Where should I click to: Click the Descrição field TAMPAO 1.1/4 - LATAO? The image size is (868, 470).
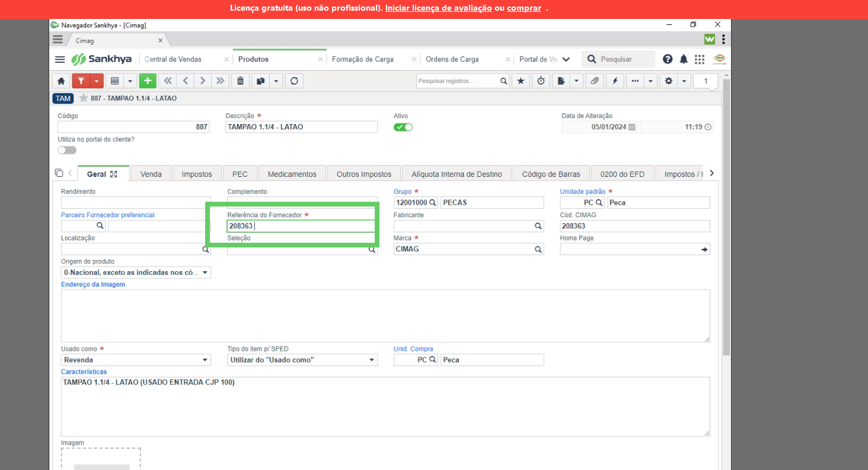click(x=302, y=127)
